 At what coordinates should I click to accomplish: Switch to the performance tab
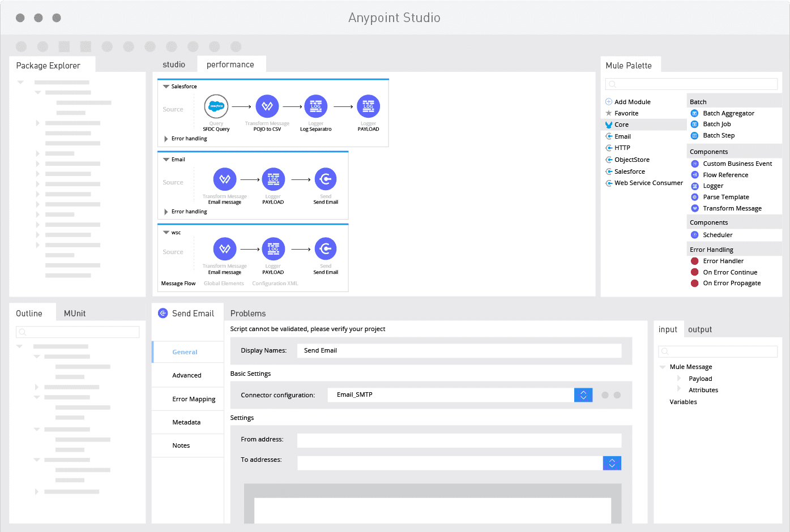click(x=230, y=65)
